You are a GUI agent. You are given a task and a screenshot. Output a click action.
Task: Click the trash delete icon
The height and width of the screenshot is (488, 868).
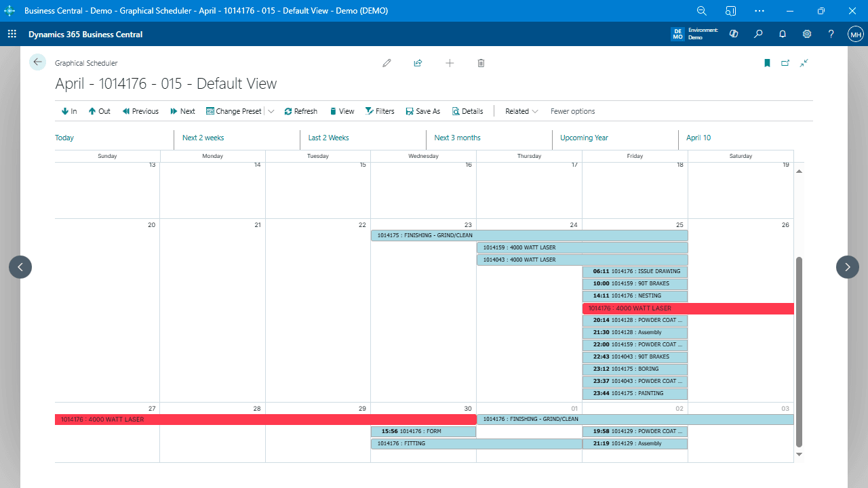(x=481, y=63)
